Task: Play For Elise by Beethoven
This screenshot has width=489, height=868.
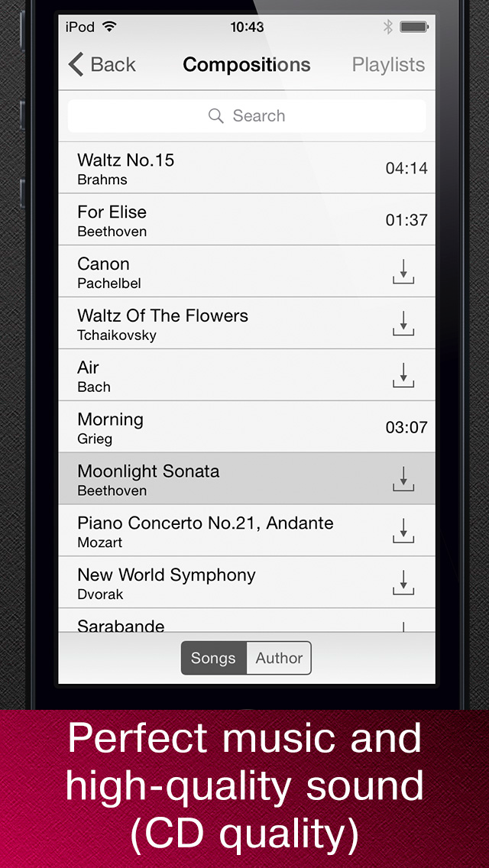Action: 247,219
